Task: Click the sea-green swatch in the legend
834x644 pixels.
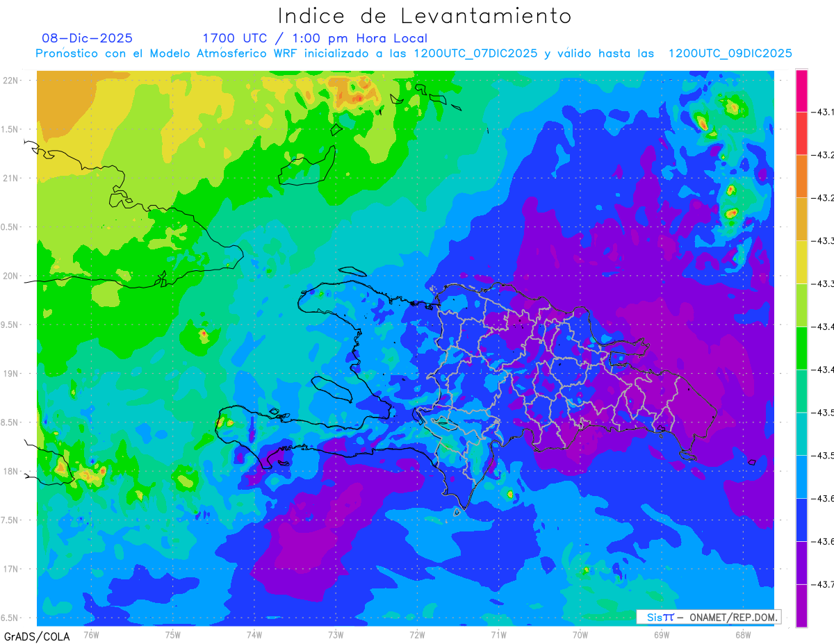Action: pos(801,390)
